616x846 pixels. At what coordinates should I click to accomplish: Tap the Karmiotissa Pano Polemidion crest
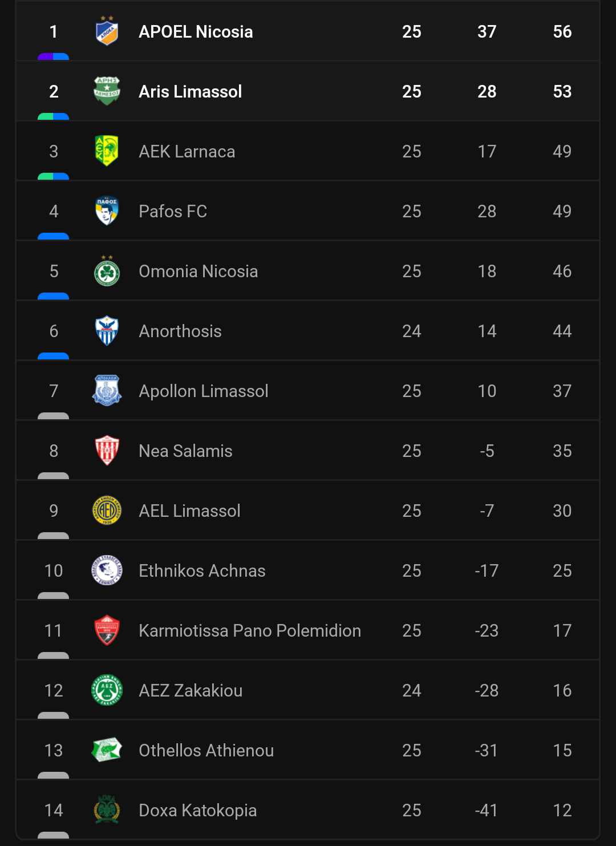pos(107,630)
